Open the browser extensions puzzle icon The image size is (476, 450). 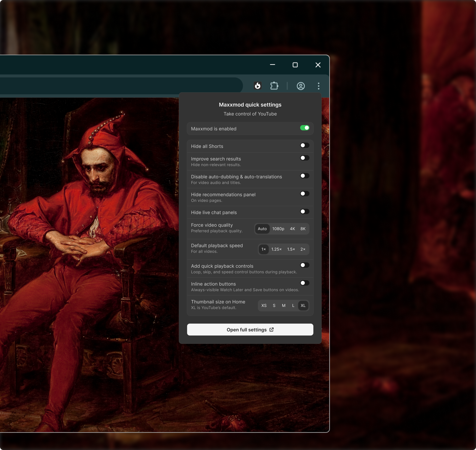pyautogui.click(x=274, y=86)
